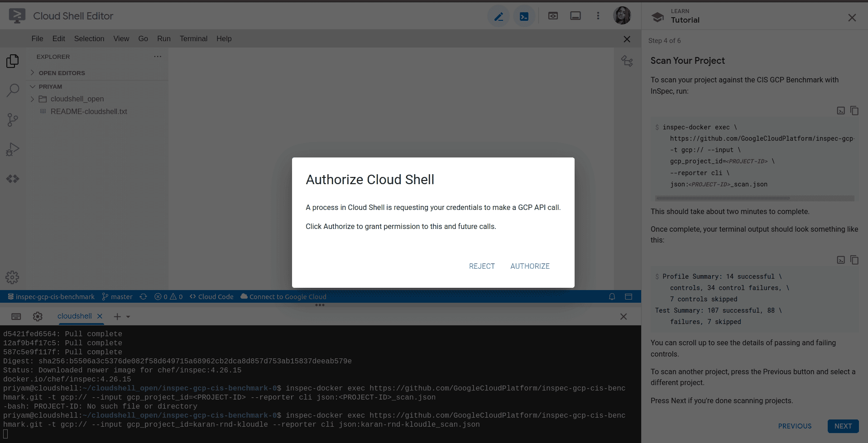Click the PREVIOUS tutorial button
This screenshot has height=443, width=868.
795,426
